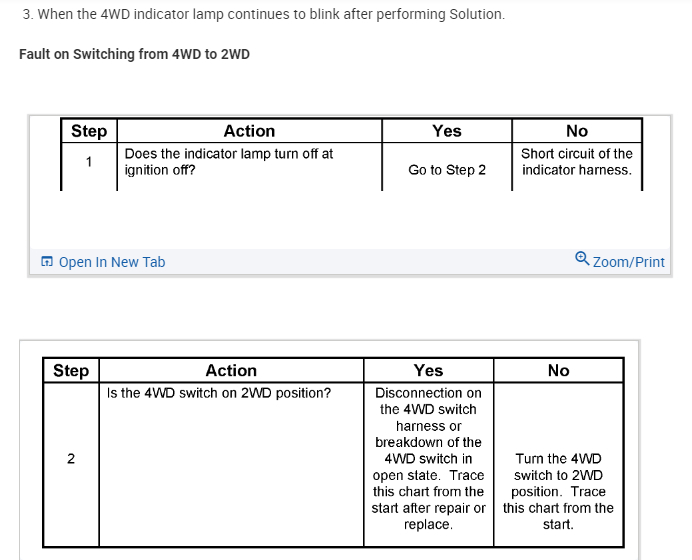Click the Action header in the second chart
Image resolution: width=692 pixels, height=560 pixels.
click(231, 371)
